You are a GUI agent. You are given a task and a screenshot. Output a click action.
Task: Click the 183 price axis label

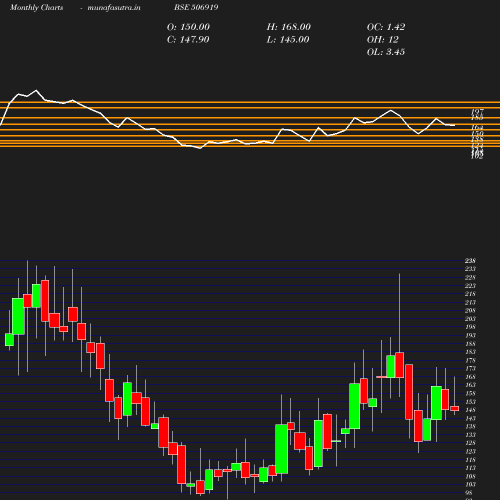click(x=470, y=352)
